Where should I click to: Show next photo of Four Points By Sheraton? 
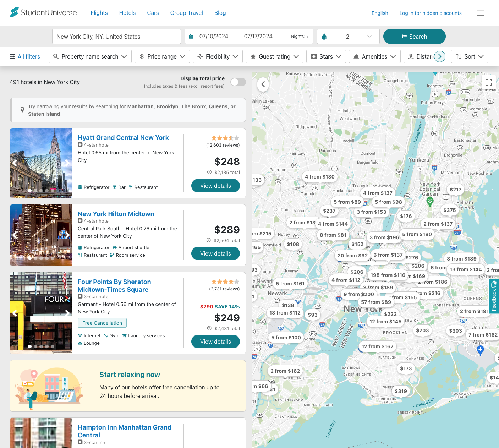(x=67, y=313)
